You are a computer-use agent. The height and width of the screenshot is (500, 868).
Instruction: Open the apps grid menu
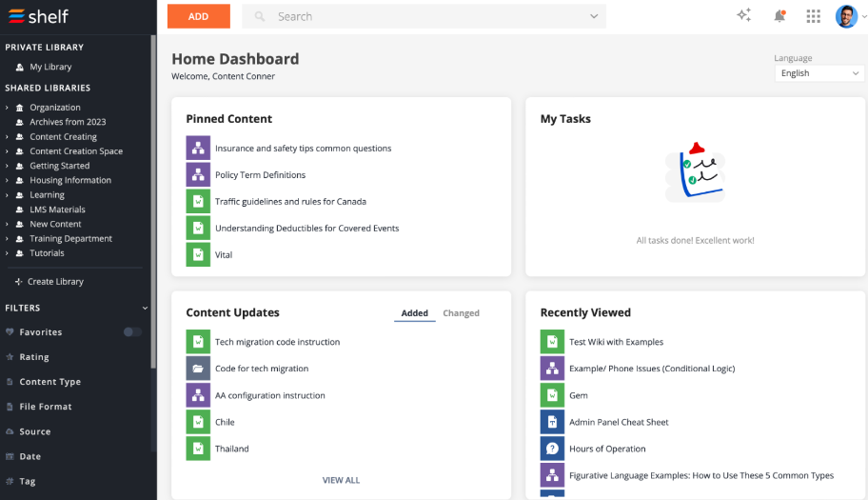pyautogui.click(x=813, y=16)
